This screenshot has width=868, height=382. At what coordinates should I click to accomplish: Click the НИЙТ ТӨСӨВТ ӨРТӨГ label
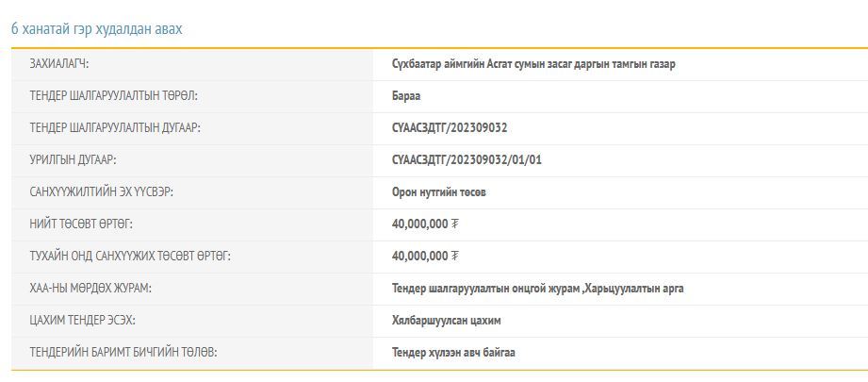(81, 224)
